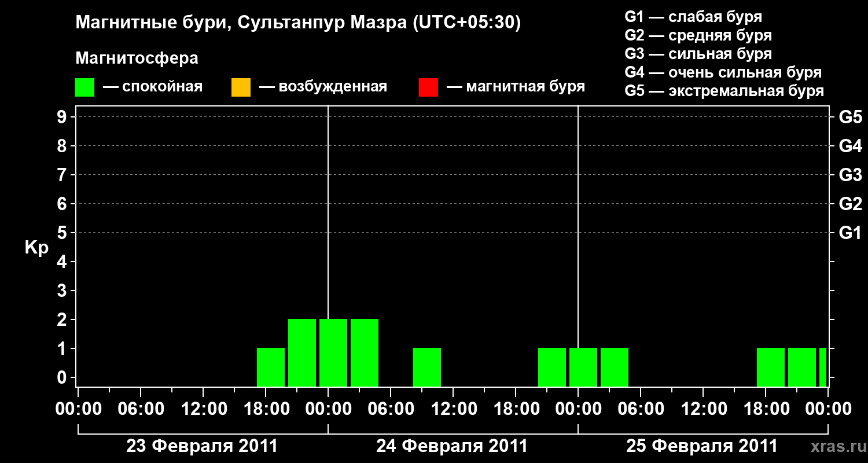
Task: Click legend line 'G2 — средняя буря'
Action: [698, 35]
